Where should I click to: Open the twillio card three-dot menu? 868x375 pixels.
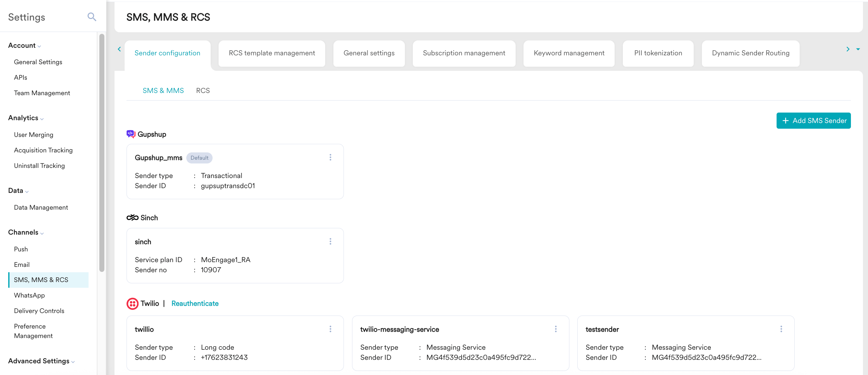[330, 329]
